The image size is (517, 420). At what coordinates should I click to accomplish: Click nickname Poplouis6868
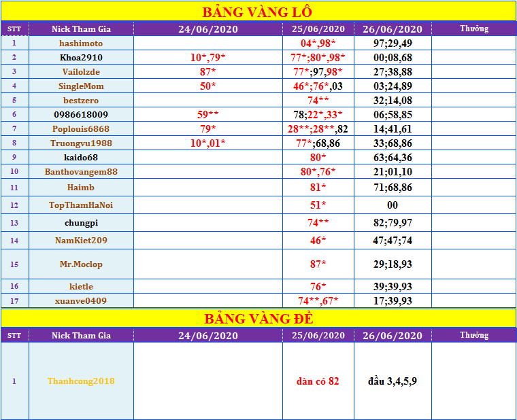point(81,129)
